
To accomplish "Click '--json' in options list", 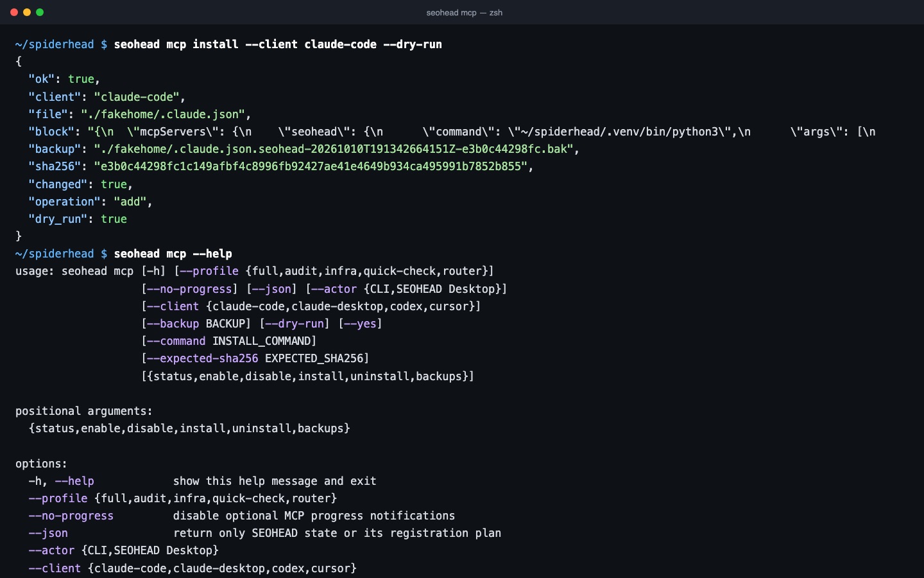I will pos(48,533).
